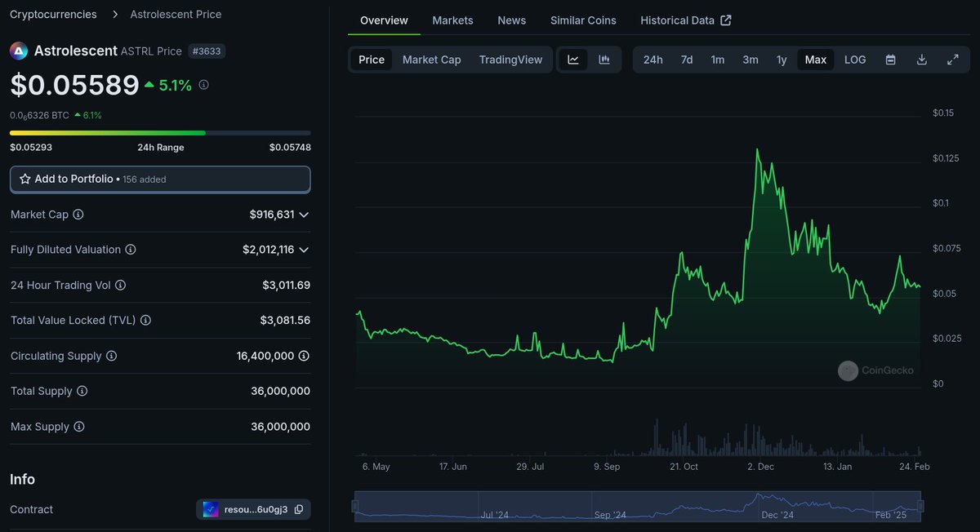Copy the contract address icon
Image resolution: width=980 pixels, height=532 pixels.
[299, 510]
